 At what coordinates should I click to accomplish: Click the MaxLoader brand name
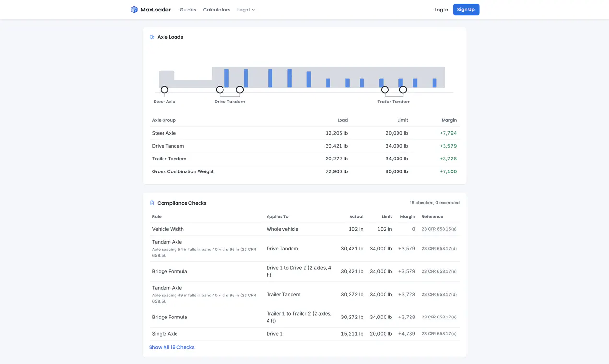click(156, 10)
